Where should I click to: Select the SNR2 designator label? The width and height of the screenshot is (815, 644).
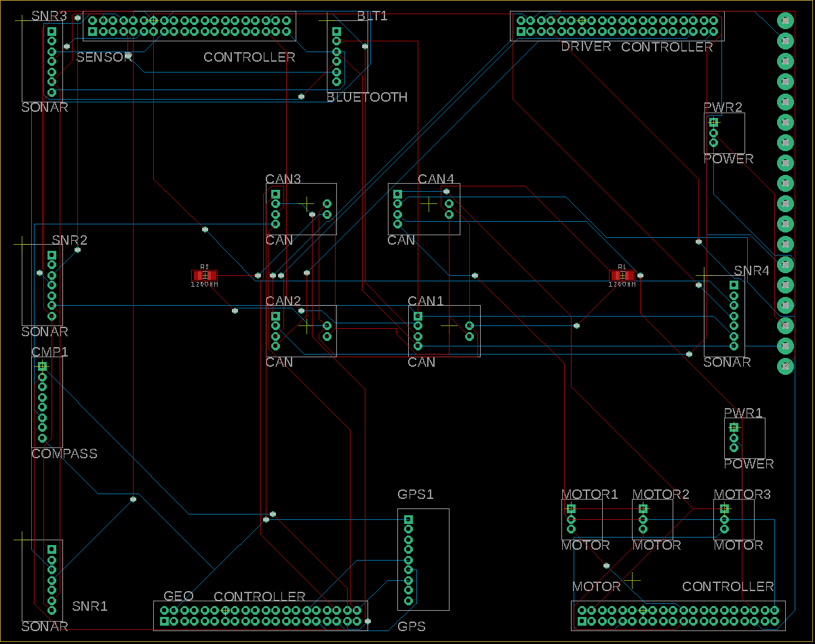click(x=70, y=240)
